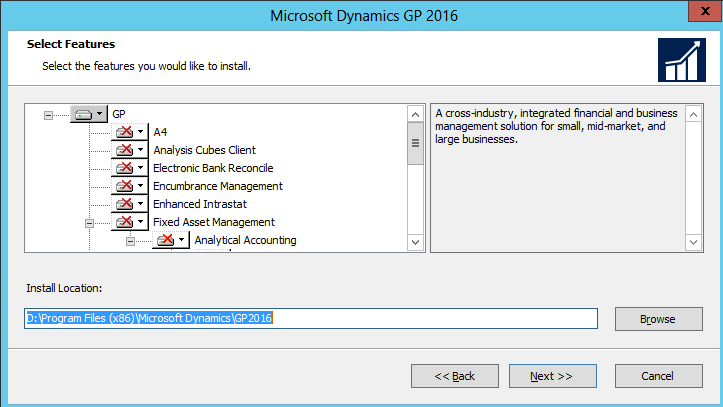The width and height of the screenshot is (723, 407).
Task: Select A4 feature in tree
Action: point(160,132)
